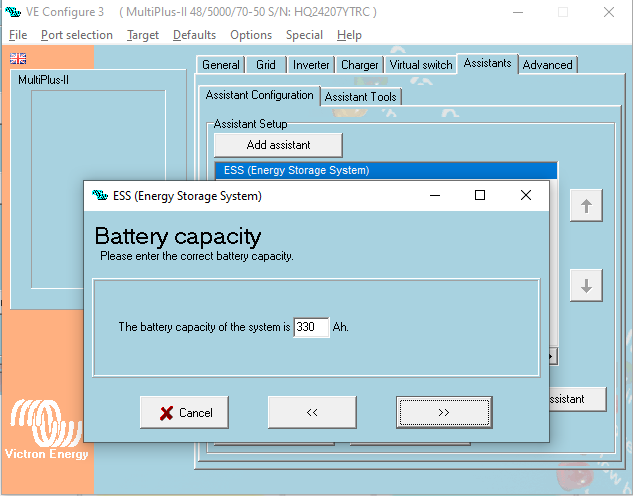Image resolution: width=633 pixels, height=496 pixels.
Task: Click the red X Cancel button
Action: [184, 412]
